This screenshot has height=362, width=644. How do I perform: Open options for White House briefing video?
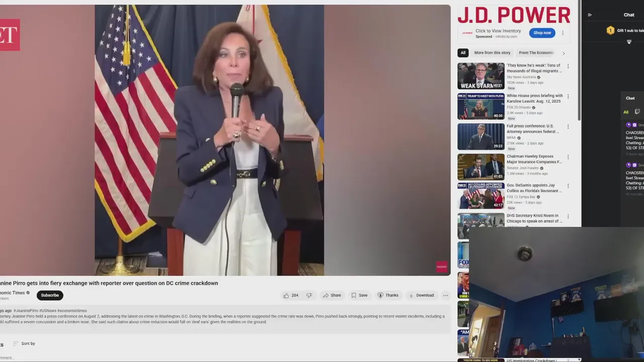(x=568, y=97)
